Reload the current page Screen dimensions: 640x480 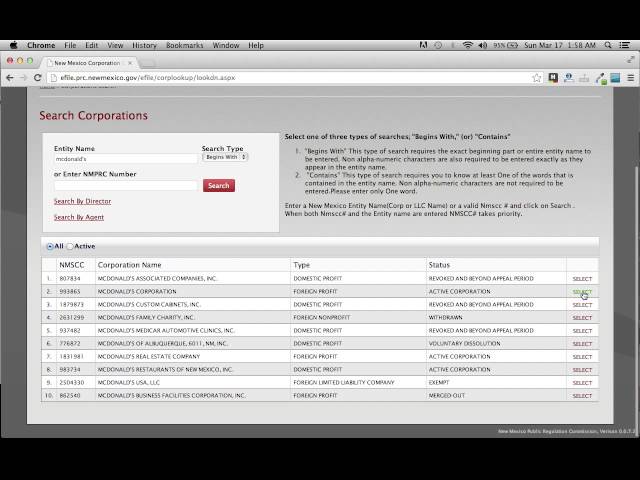38,78
